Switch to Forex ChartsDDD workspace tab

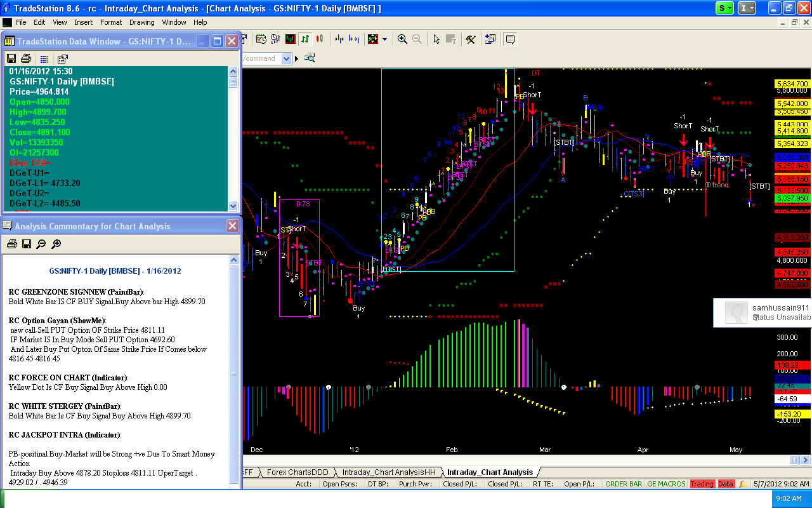[298, 472]
